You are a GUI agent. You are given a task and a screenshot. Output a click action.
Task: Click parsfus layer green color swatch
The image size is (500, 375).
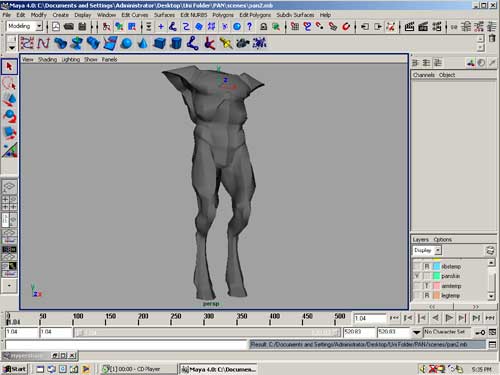pyautogui.click(x=436, y=276)
